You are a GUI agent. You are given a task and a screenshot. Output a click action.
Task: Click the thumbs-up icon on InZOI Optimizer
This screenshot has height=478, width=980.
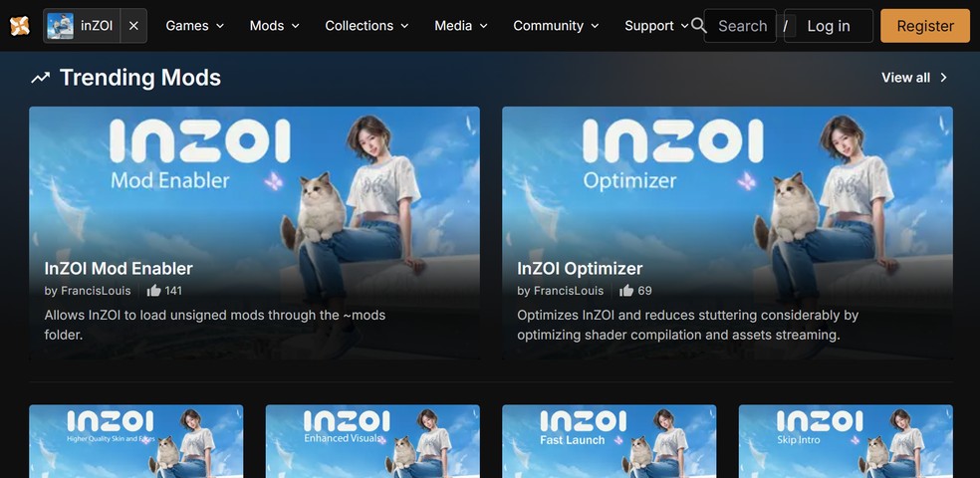[x=626, y=291]
